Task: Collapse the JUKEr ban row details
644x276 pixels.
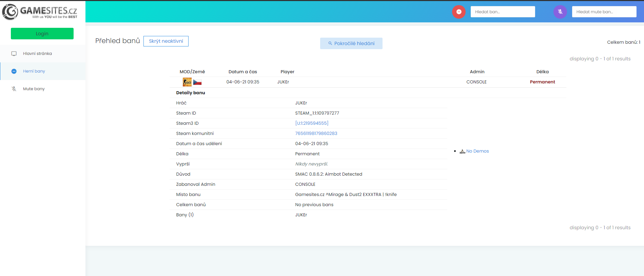Action: pos(283,82)
